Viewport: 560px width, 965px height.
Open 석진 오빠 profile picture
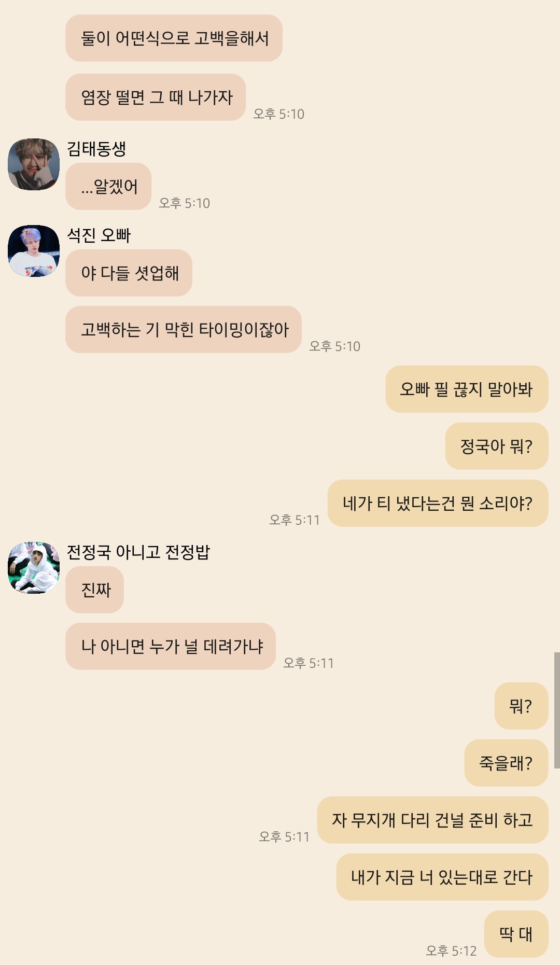(34, 251)
